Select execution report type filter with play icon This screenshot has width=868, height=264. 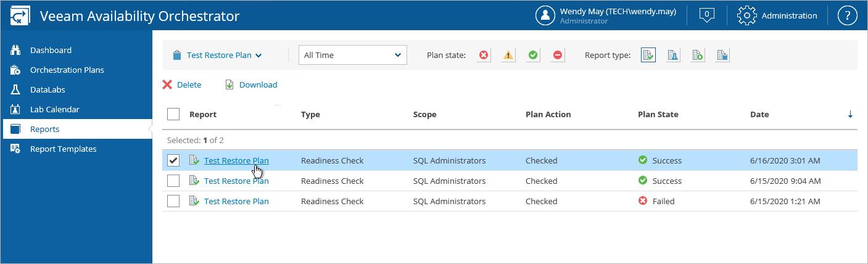pos(698,56)
